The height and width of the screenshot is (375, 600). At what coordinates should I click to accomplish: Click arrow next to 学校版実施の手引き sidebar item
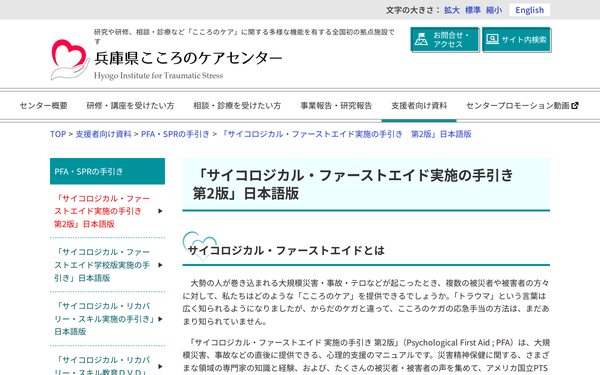(x=160, y=265)
